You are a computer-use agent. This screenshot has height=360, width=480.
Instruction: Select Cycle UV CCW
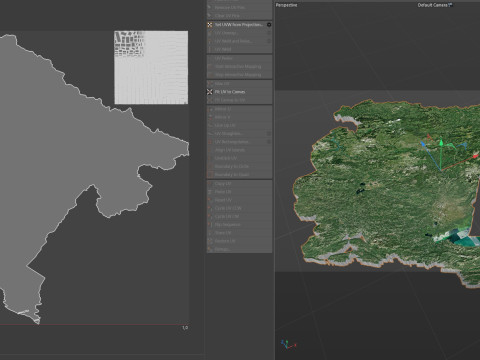(239, 208)
